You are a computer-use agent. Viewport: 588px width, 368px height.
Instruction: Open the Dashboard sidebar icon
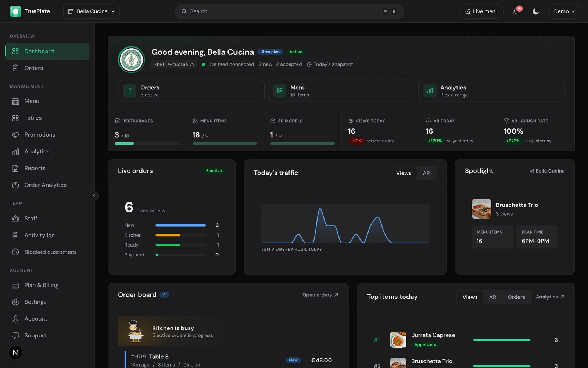pos(15,51)
